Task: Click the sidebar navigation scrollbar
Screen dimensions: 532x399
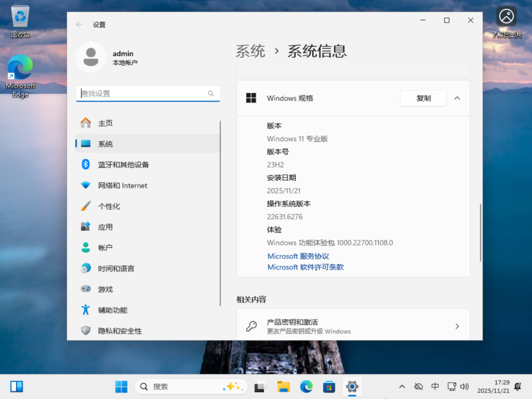Action: (220, 213)
